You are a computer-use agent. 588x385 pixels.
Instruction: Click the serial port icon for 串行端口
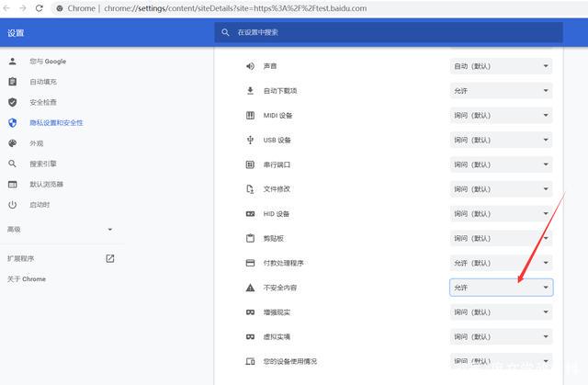point(250,164)
